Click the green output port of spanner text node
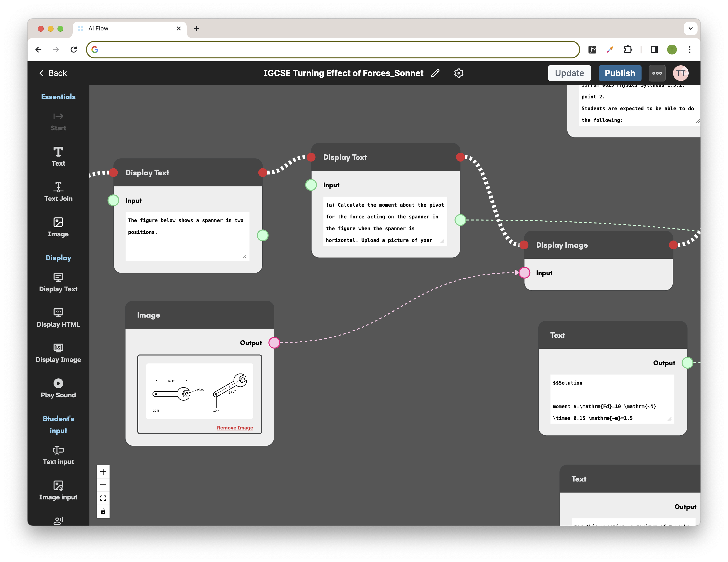 click(263, 236)
